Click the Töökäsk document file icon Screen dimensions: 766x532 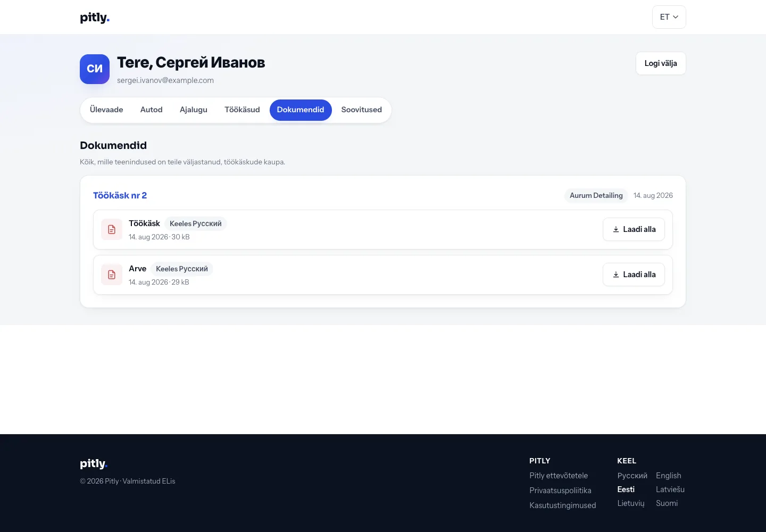point(112,229)
